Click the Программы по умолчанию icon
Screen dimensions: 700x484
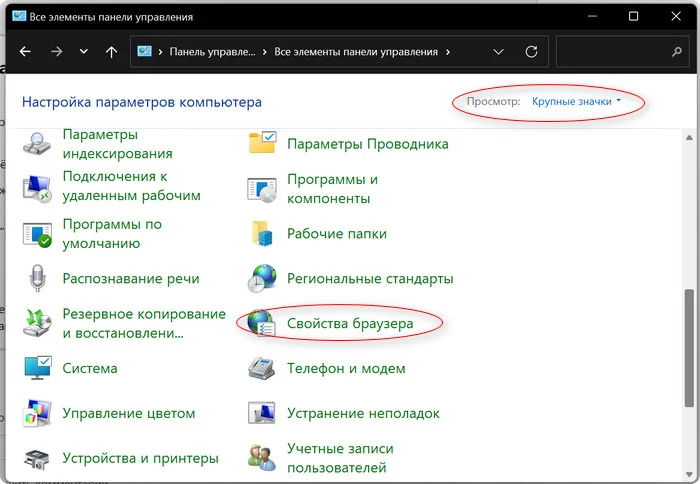(38, 233)
